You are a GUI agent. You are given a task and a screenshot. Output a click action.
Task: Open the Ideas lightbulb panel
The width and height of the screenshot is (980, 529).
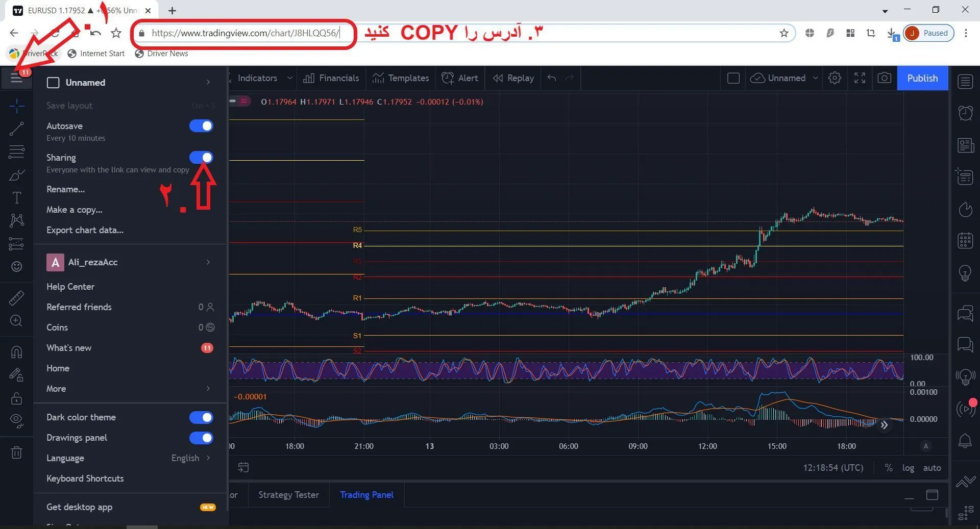pos(965,273)
